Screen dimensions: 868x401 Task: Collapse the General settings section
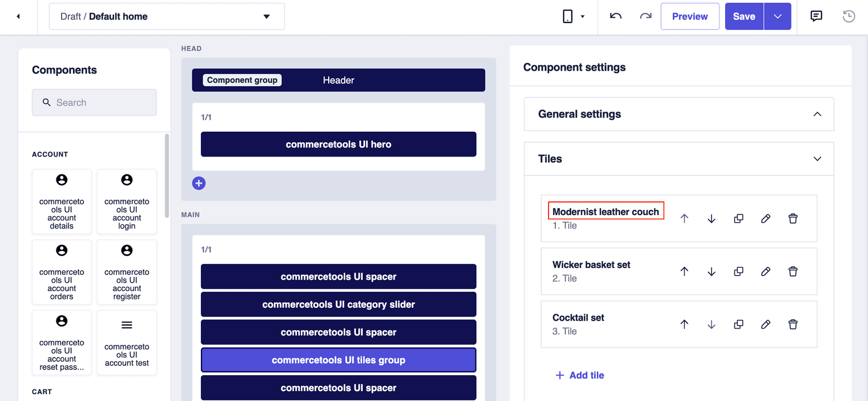(817, 114)
